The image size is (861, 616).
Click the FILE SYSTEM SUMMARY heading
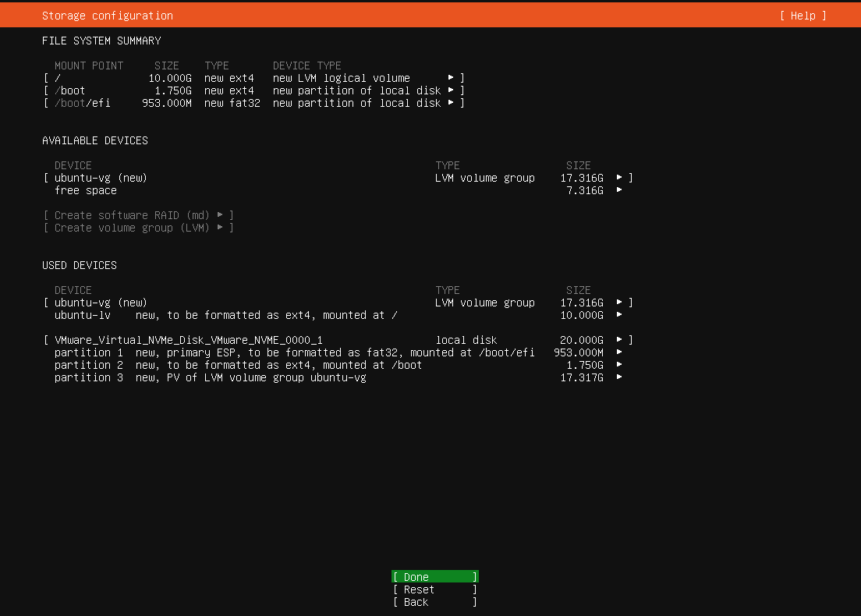tap(101, 41)
